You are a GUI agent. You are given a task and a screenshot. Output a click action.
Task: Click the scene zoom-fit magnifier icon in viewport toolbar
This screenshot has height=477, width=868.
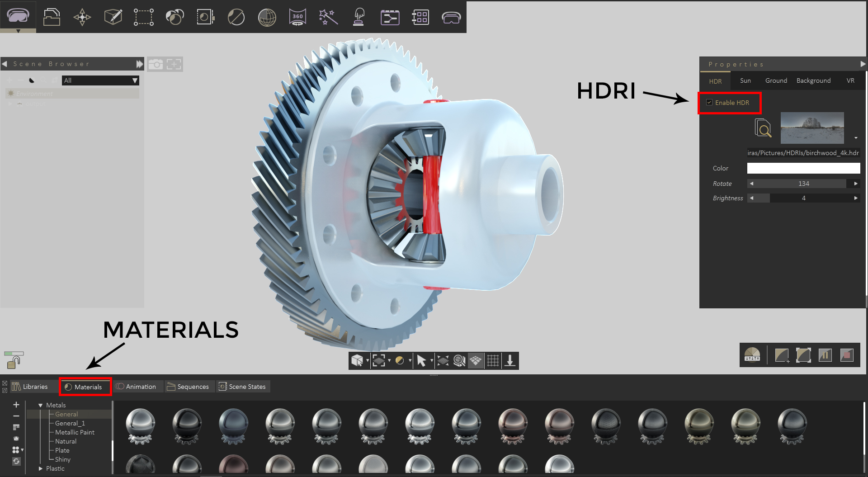tap(460, 360)
